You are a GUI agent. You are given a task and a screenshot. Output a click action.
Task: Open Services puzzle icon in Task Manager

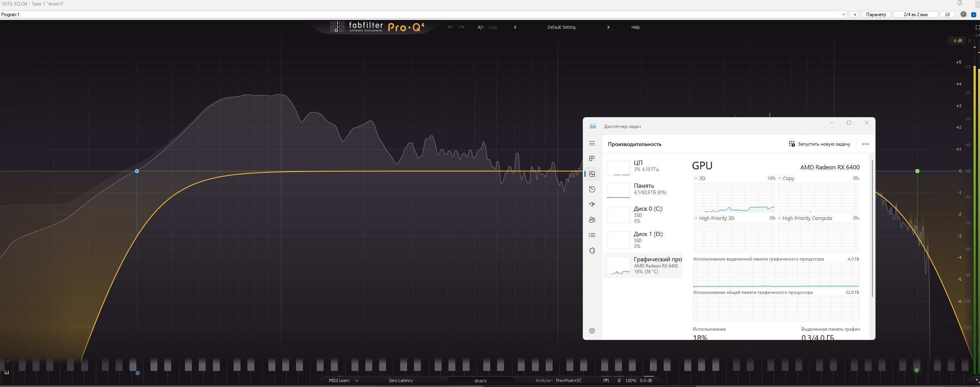pyautogui.click(x=592, y=251)
